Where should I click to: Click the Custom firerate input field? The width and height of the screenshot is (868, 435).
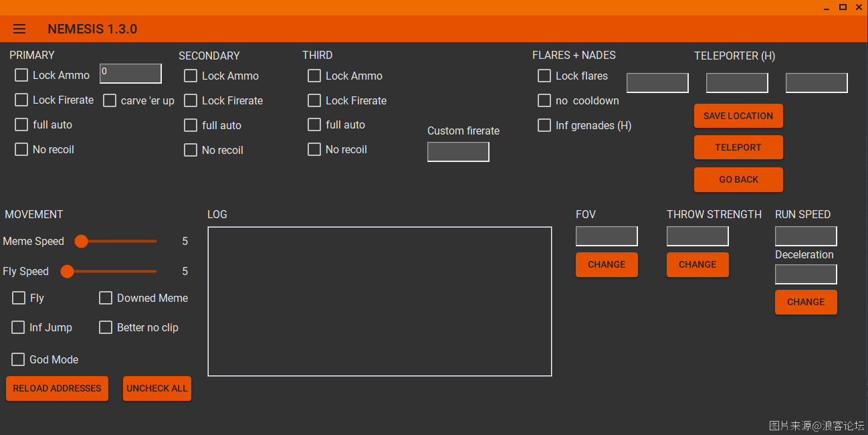click(x=458, y=152)
